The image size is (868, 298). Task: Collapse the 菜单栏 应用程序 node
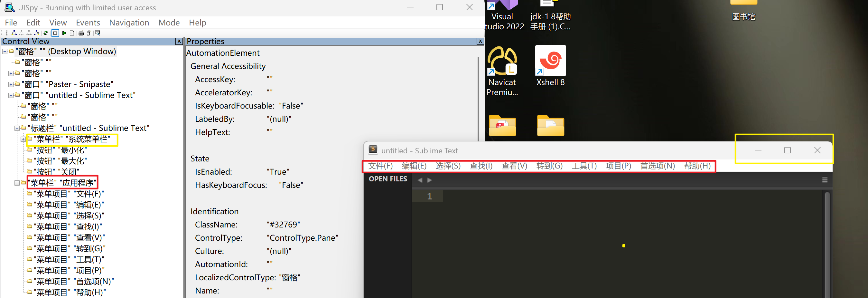tap(17, 183)
